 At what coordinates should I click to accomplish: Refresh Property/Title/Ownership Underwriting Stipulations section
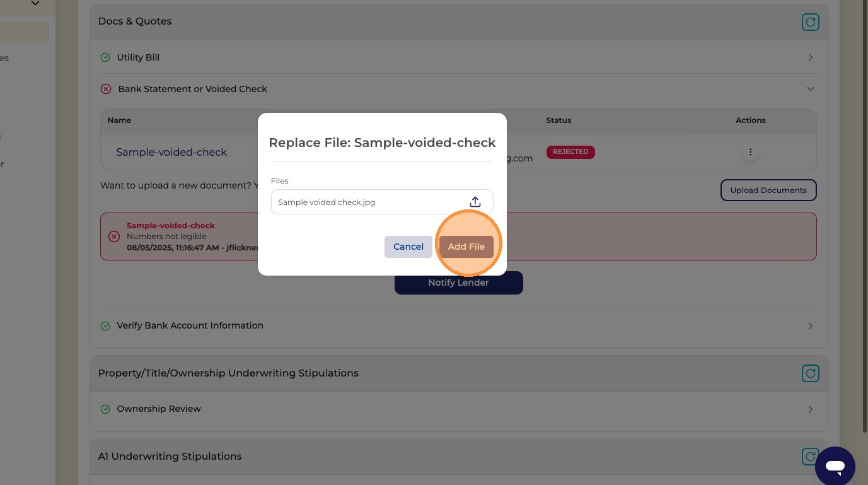(810, 373)
